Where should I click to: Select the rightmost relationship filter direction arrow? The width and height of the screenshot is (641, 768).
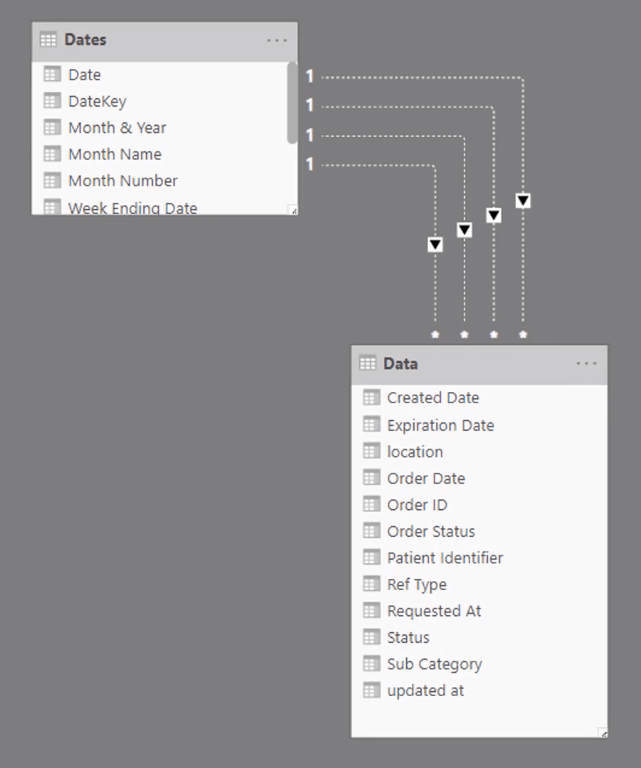(523, 200)
